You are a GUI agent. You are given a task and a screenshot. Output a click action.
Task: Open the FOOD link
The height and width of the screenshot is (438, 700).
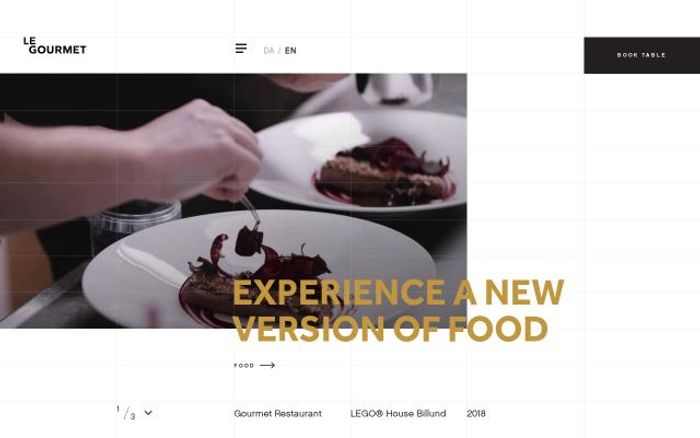pos(244,365)
